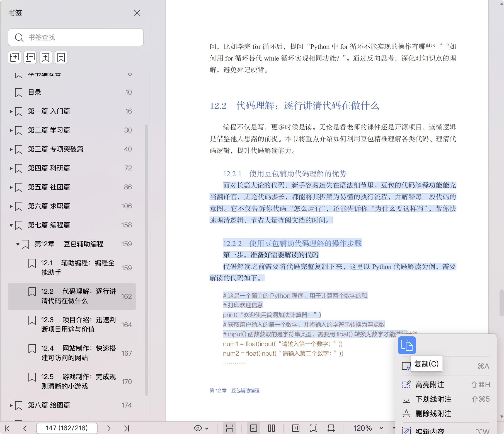
Task: Click the bookmark icon of 目录
Action: pos(19,93)
